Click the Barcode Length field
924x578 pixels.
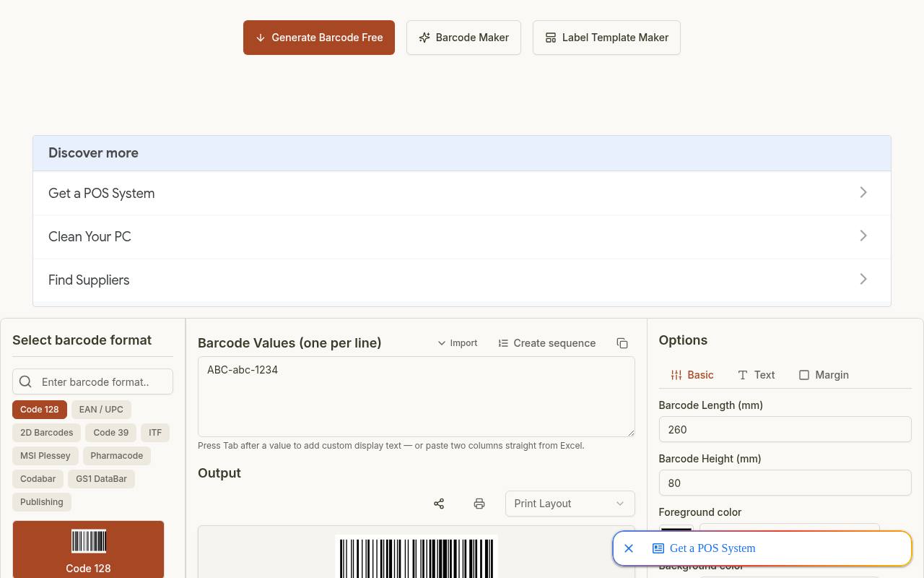pyautogui.click(x=785, y=429)
